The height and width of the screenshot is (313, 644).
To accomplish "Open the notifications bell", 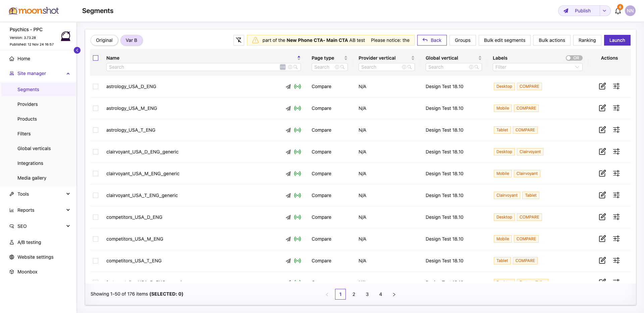I will [x=618, y=11].
